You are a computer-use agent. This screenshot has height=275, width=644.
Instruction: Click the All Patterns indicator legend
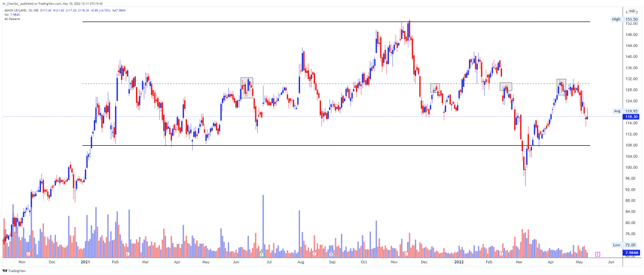(x=11, y=18)
